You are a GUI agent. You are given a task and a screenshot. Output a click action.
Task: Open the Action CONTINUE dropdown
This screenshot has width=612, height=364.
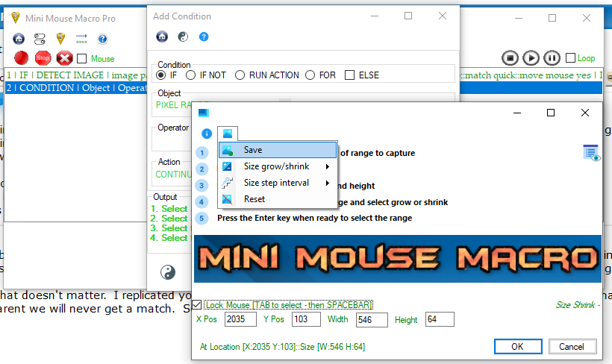pyautogui.click(x=173, y=175)
